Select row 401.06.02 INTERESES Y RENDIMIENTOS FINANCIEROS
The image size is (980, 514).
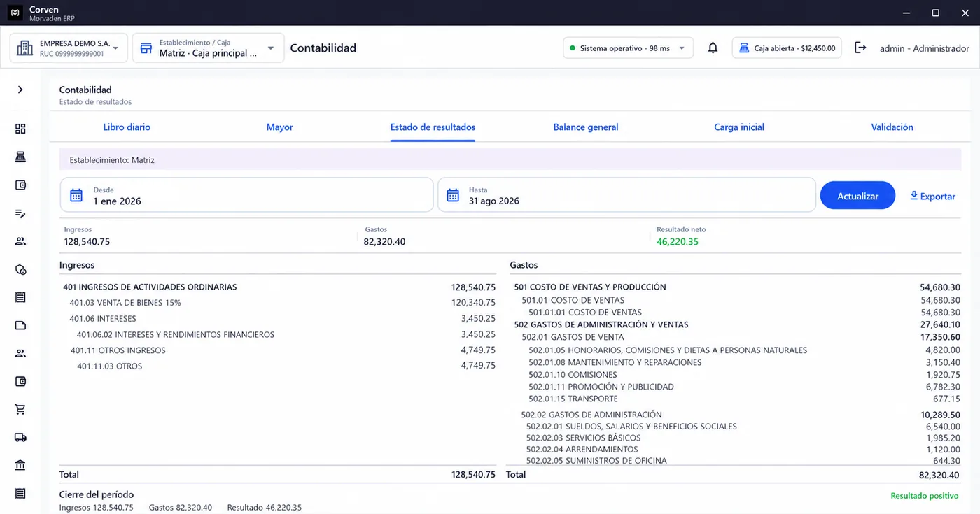[279, 335]
